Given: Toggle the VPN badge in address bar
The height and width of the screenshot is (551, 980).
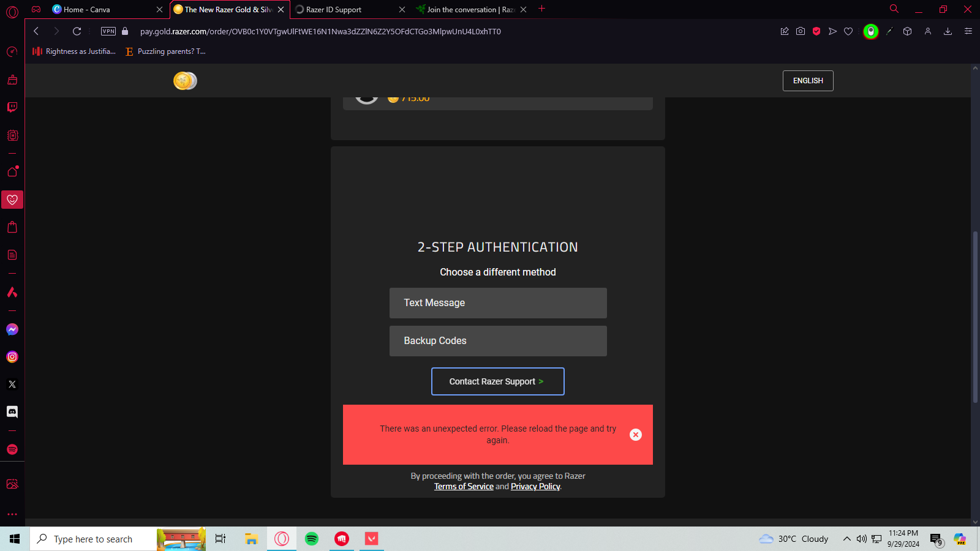Looking at the screenshot, I should point(108,31).
